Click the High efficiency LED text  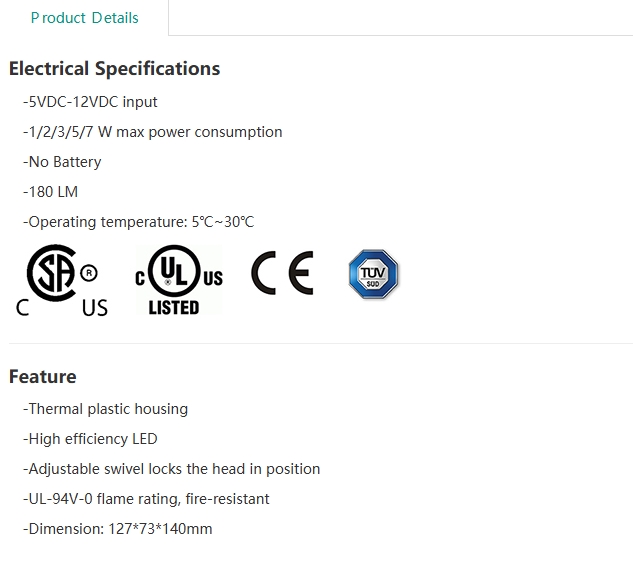tap(90, 439)
